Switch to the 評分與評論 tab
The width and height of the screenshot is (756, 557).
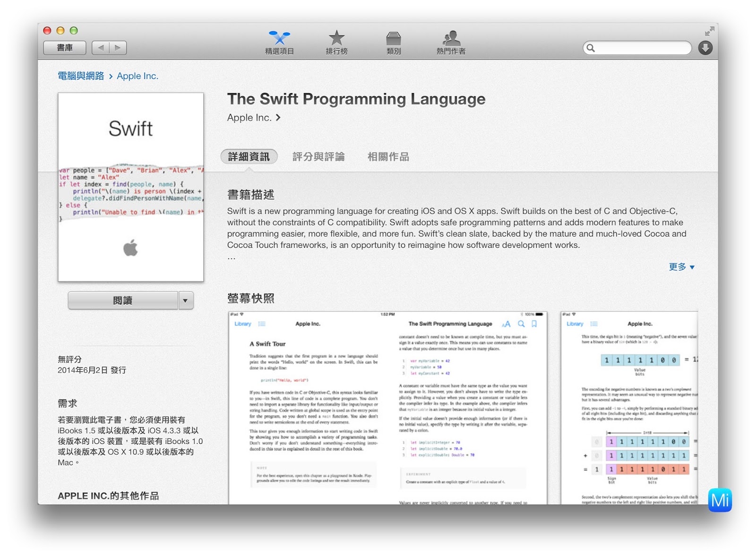click(319, 157)
